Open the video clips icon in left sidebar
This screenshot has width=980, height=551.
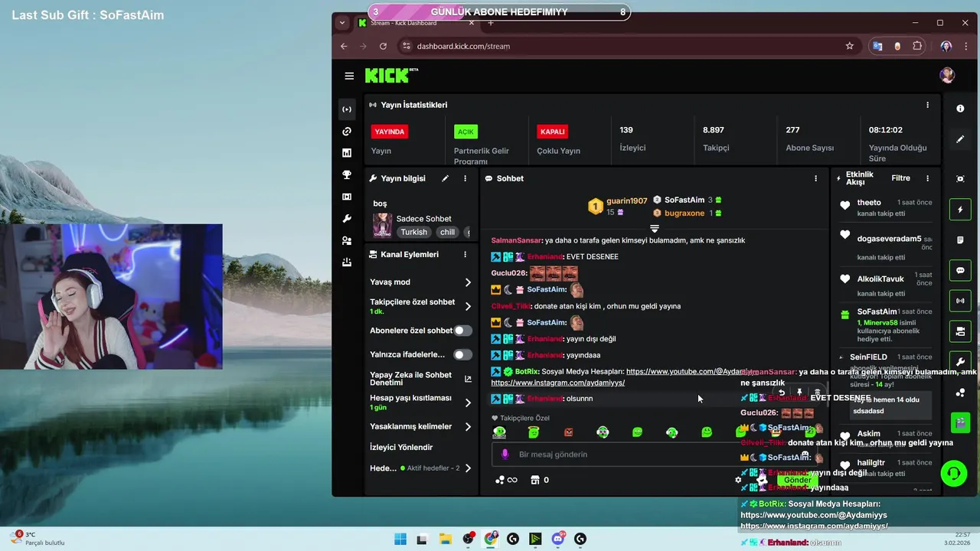click(x=347, y=197)
